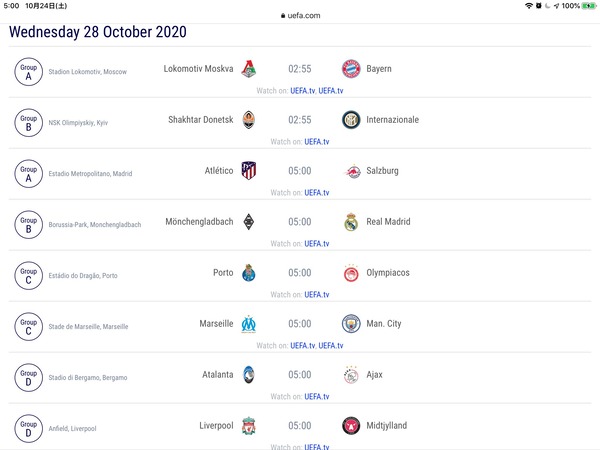Click the Marseille club crest
This screenshot has height=450, width=600.
click(x=249, y=324)
